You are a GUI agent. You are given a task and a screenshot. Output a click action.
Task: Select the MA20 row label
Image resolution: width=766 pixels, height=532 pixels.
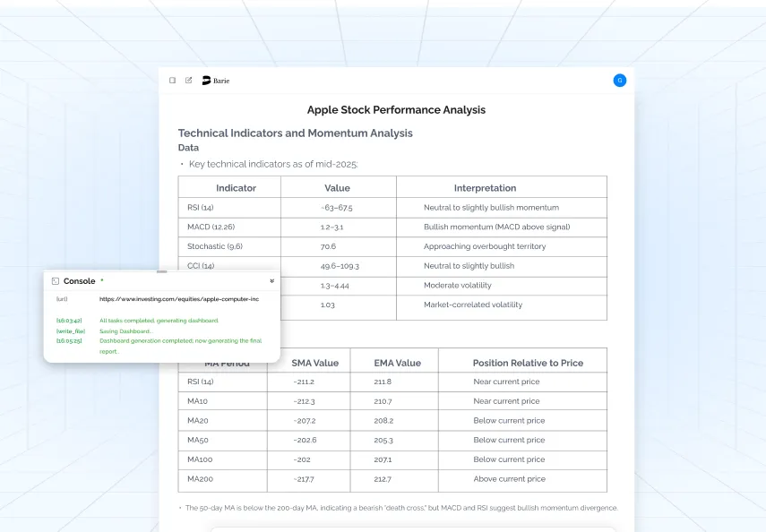tap(198, 421)
